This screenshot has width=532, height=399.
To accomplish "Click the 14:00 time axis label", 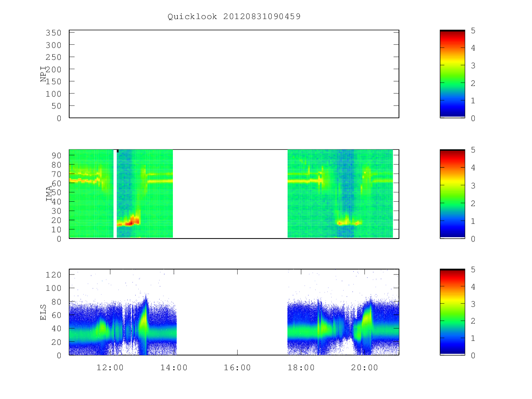I will click(173, 368).
